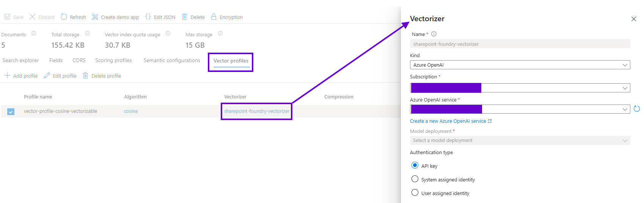
Task: Show info tooltip next to Name label
Action: [x=434, y=34]
